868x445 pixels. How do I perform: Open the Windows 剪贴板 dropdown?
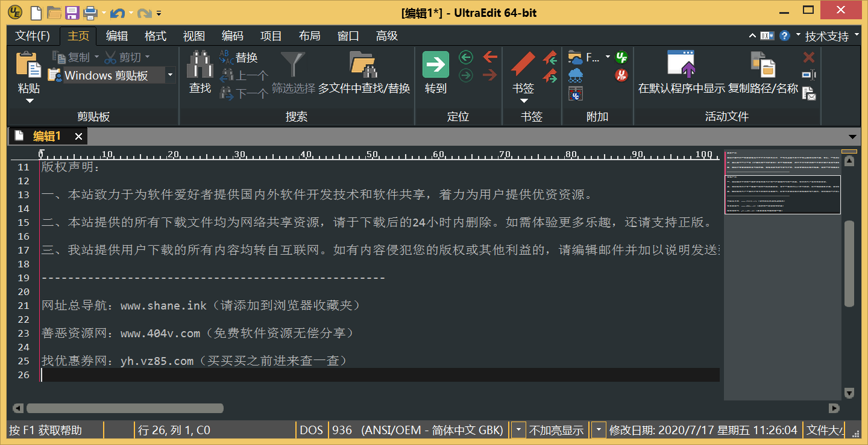[x=171, y=75]
